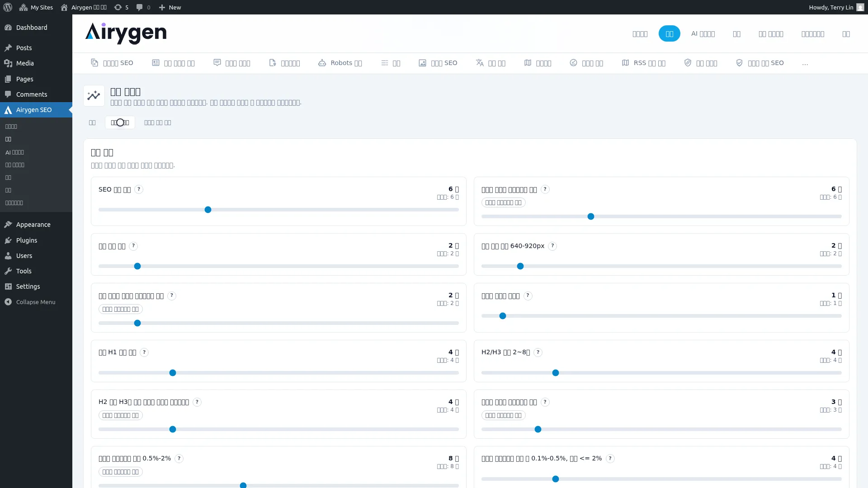Image resolution: width=868 pixels, height=488 pixels.
Task: Click the New plus item
Action: tap(170, 7)
